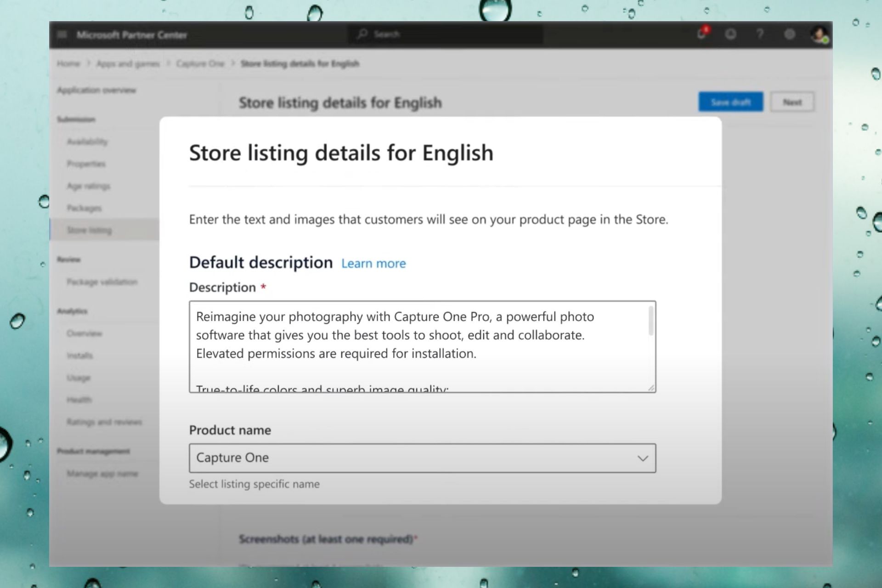
Task: Click the Description box resize handle
Action: click(x=651, y=388)
